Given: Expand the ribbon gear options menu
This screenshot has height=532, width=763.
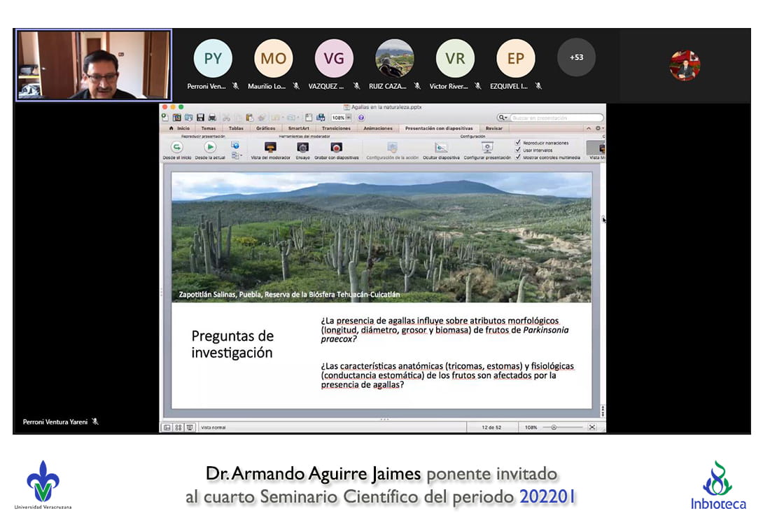Looking at the screenshot, I should (598, 129).
